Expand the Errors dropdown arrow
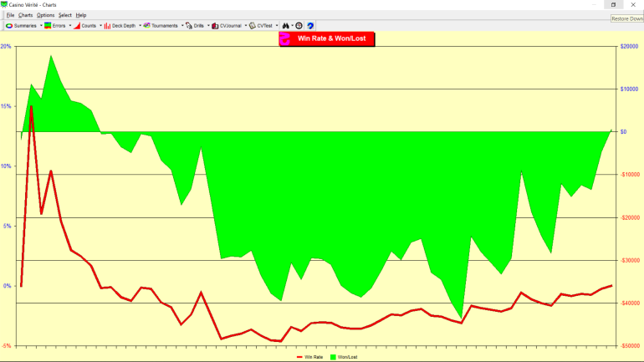Viewport: 644px width, 362px height. click(x=69, y=26)
